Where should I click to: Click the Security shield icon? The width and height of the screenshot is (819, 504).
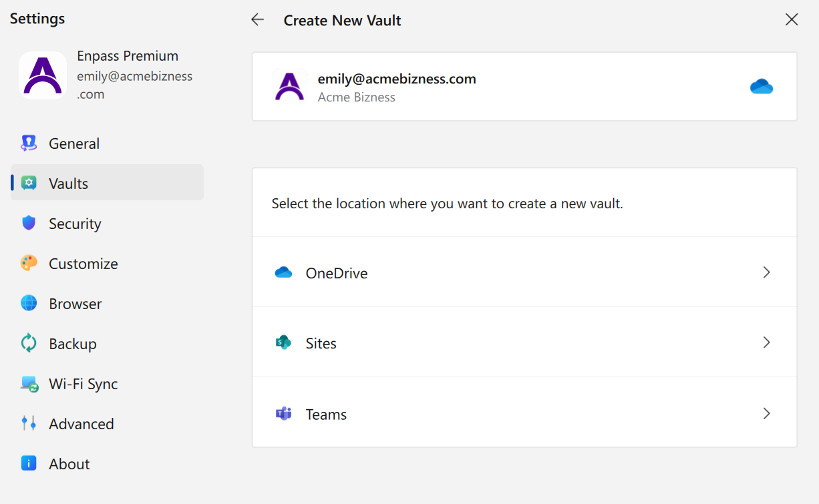[29, 223]
